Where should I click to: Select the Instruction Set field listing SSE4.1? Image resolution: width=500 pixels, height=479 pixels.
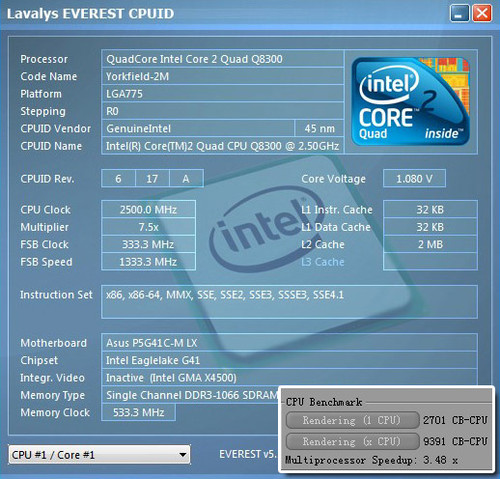[x=289, y=302]
